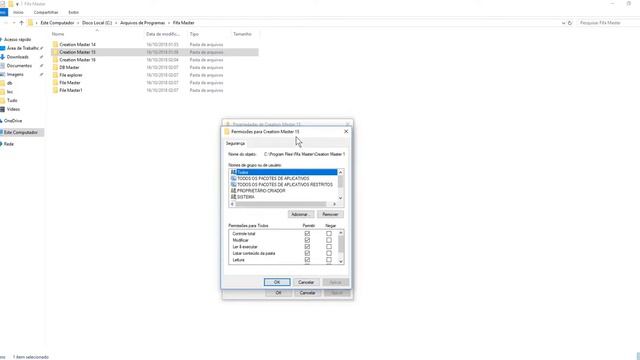Open OneDrive in the navigation pane
This screenshot has width=640, height=360.
pos(13,121)
